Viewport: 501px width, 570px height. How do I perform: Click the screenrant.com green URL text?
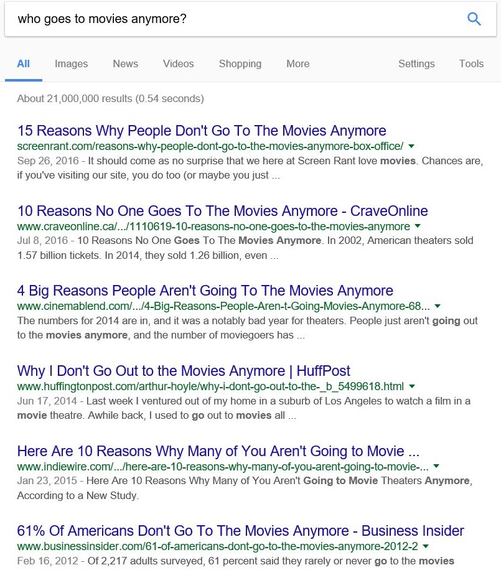point(210,146)
